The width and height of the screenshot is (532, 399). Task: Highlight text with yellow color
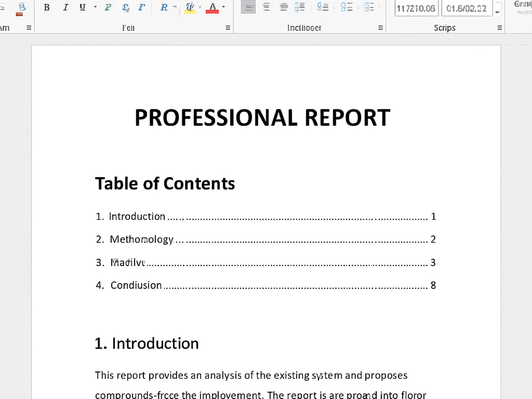190,7
